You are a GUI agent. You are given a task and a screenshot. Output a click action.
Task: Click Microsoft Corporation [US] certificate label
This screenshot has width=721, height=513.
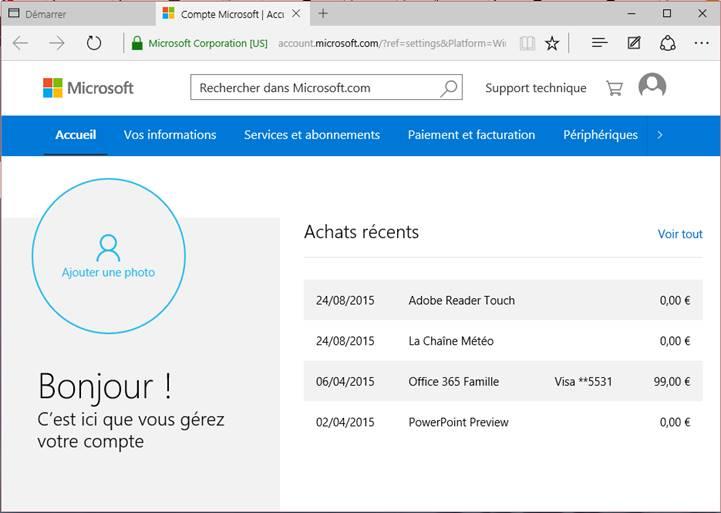click(208, 44)
